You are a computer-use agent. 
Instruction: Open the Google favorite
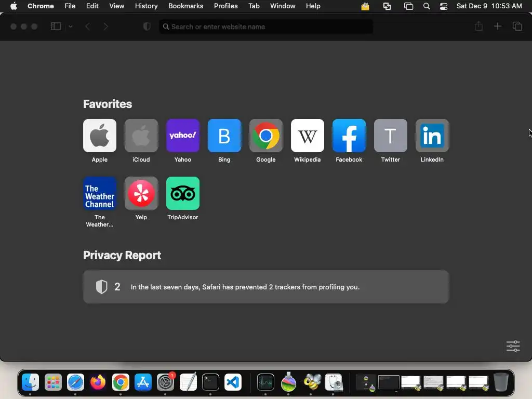(265, 136)
